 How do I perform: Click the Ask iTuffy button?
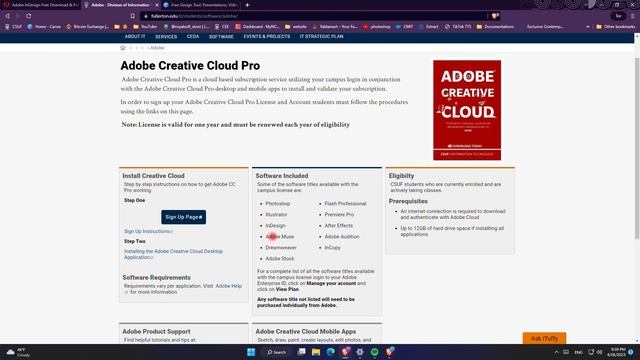[x=544, y=338]
